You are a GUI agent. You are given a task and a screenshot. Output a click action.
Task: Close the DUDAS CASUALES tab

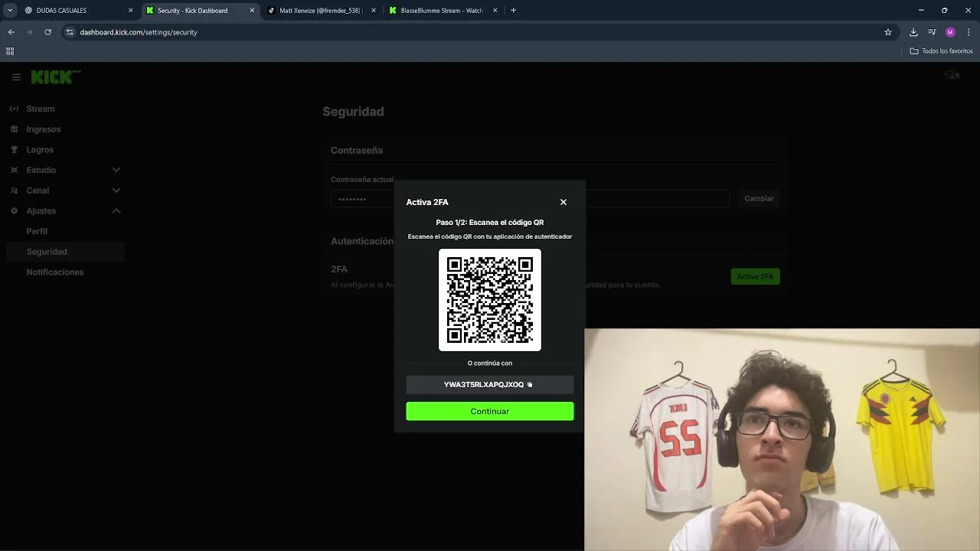130,11
